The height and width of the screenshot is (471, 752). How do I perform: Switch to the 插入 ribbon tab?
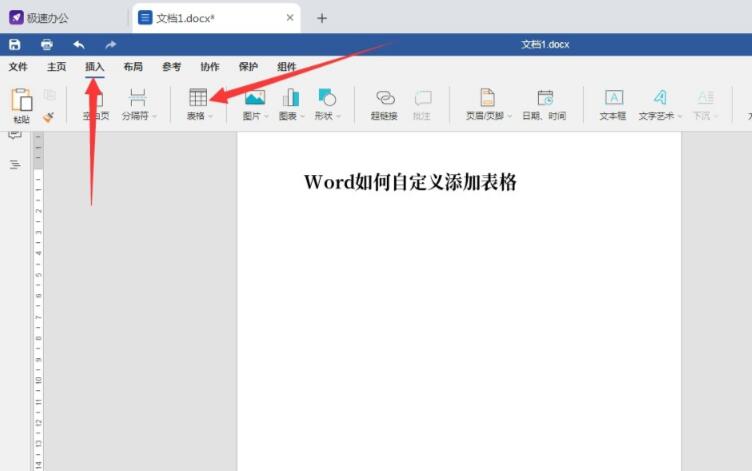pyautogui.click(x=94, y=67)
